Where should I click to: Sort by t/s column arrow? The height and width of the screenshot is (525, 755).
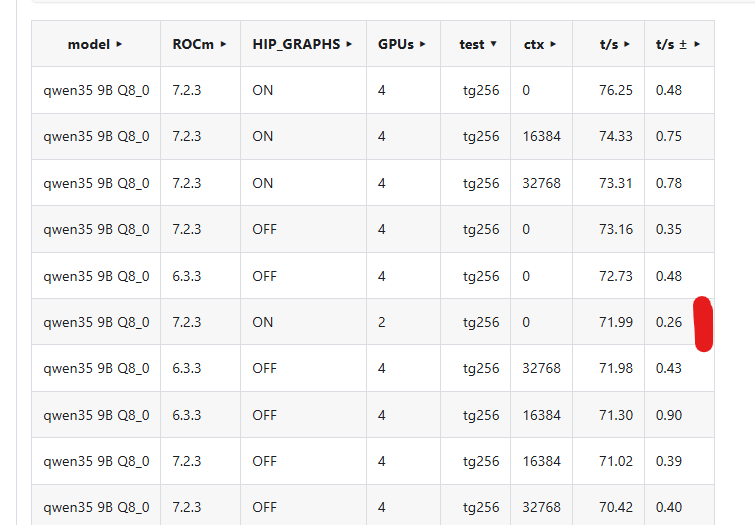[626, 44]
